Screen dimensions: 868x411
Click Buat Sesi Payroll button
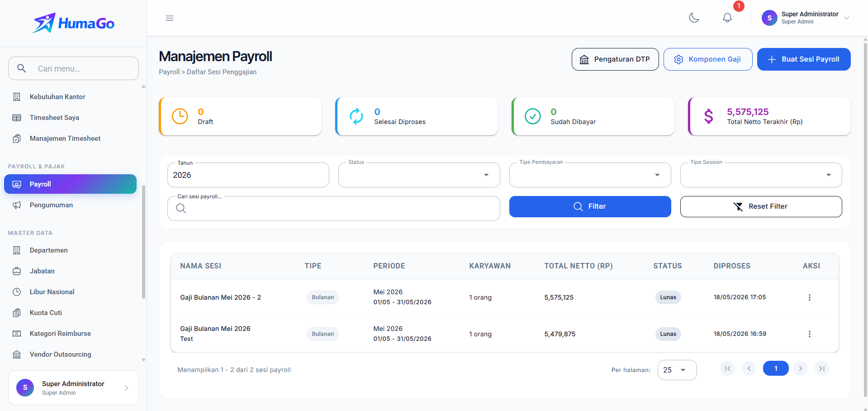804,59
